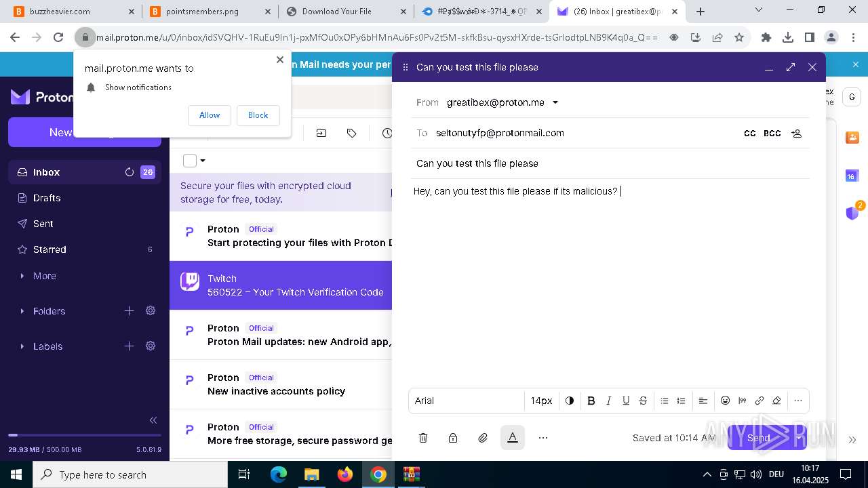
Task: Insert link in message body
Action: 759,401
